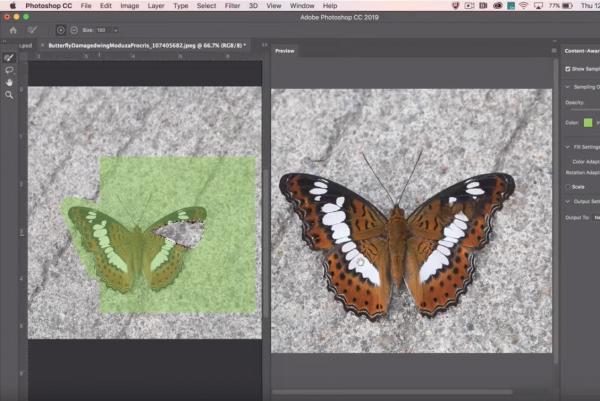Open the Output To dropdown

[x=596, y=217]
